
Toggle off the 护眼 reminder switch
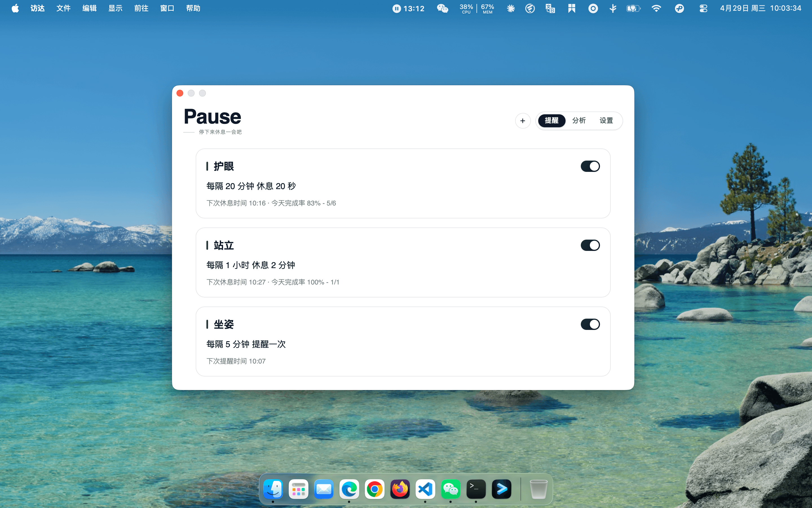pos(590,166)
